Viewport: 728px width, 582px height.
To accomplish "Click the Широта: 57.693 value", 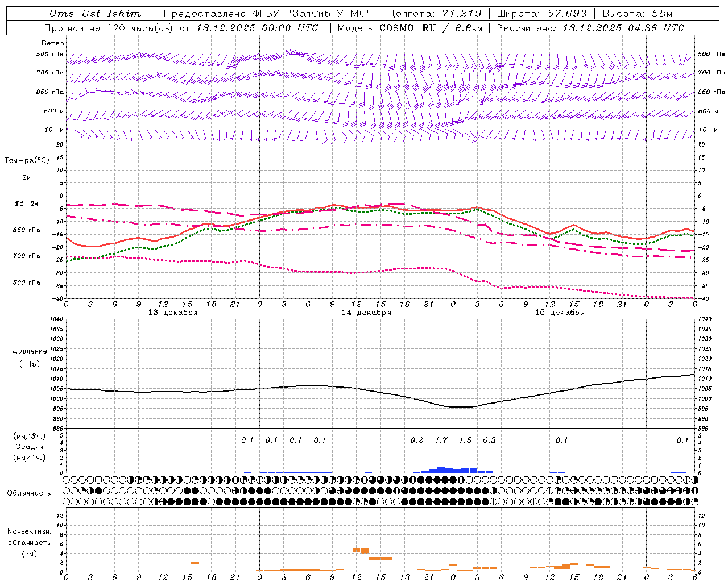I will point(541,14).
